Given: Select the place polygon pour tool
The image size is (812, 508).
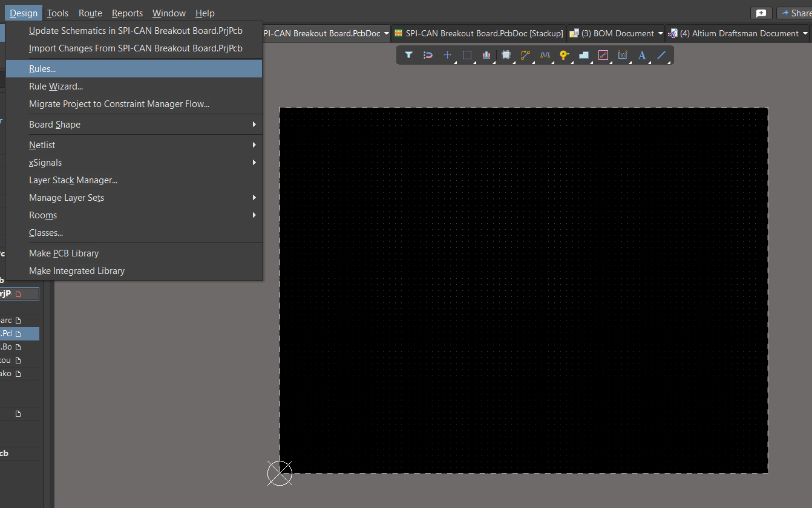Looking at the screenshot, I should pos(584,55).
